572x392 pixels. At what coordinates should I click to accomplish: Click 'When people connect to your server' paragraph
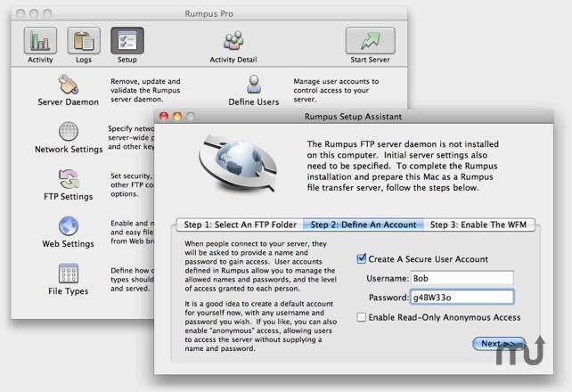pos(260,265)
